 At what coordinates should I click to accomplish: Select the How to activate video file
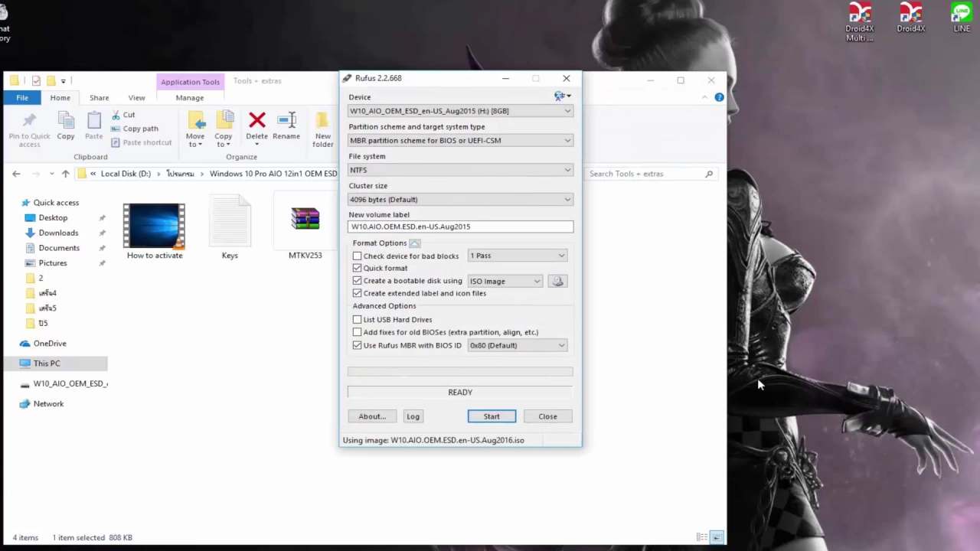coord(155,232)
